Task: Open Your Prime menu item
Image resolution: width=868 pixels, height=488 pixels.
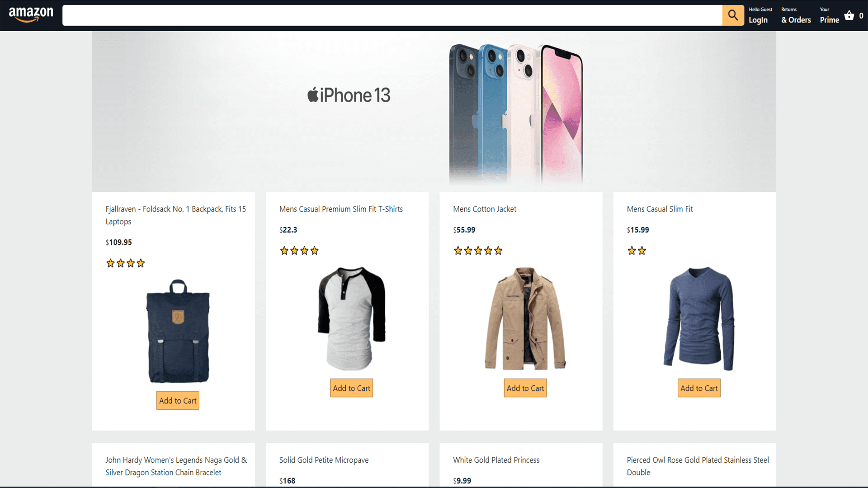Action: tap(829, 15)
